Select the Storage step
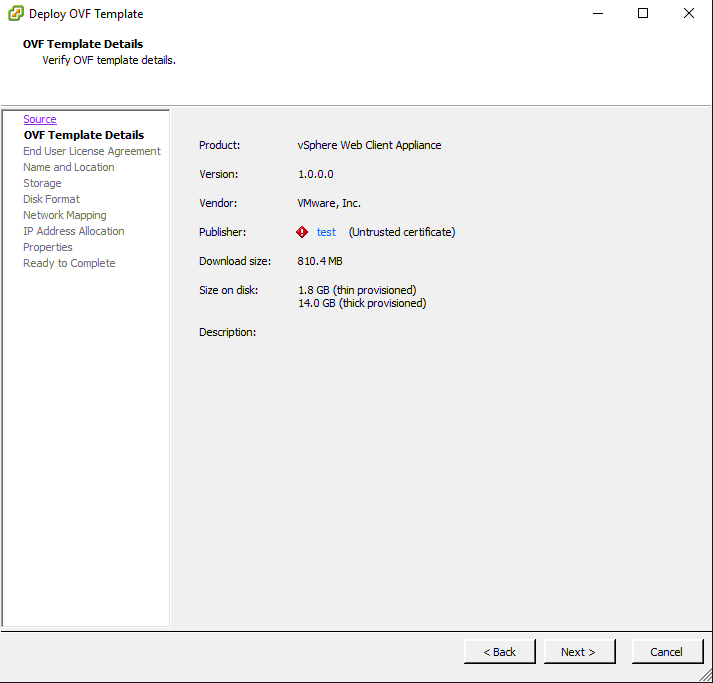 [x=42, y=183]
